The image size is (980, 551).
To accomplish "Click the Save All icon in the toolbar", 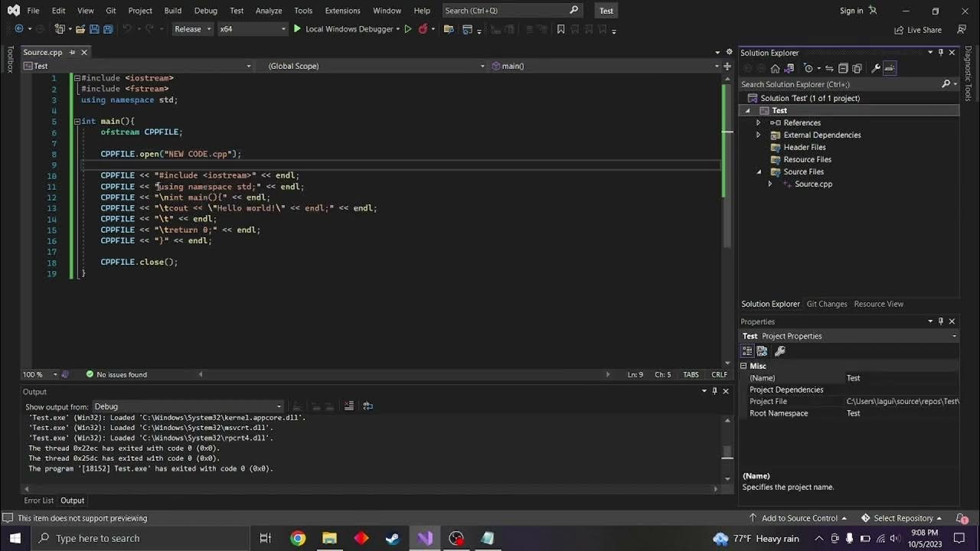I will coord(108,29).
